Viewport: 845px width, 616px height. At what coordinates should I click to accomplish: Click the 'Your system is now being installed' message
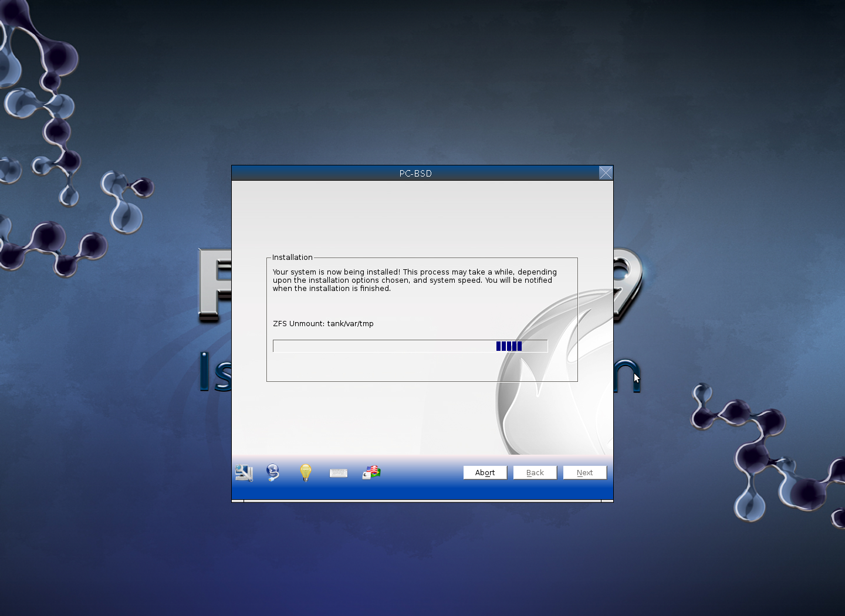(x=415, y=280)
